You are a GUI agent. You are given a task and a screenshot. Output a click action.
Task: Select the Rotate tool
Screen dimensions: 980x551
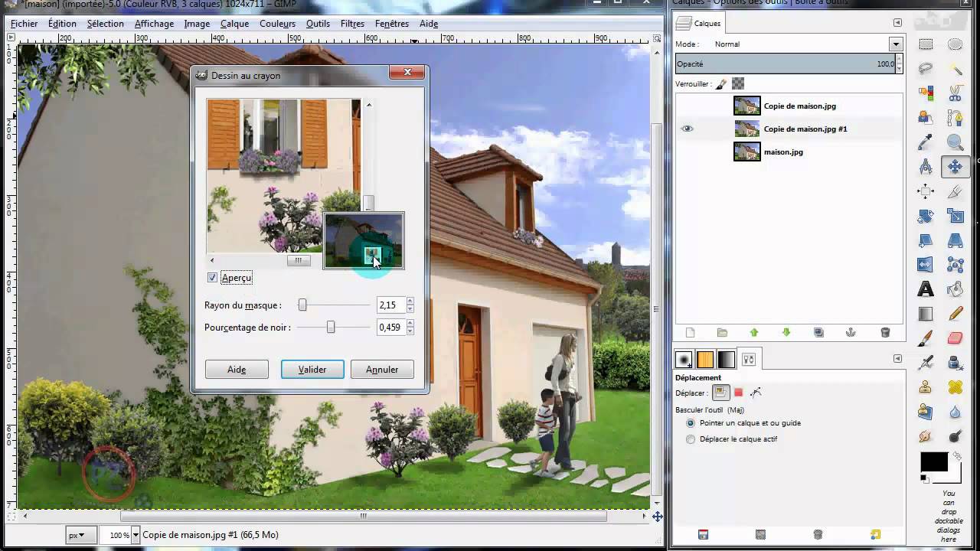(926, 216)
